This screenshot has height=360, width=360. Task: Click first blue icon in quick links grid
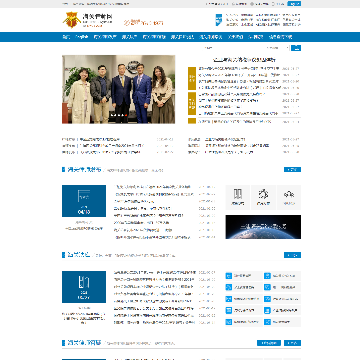tap(229, 276)
